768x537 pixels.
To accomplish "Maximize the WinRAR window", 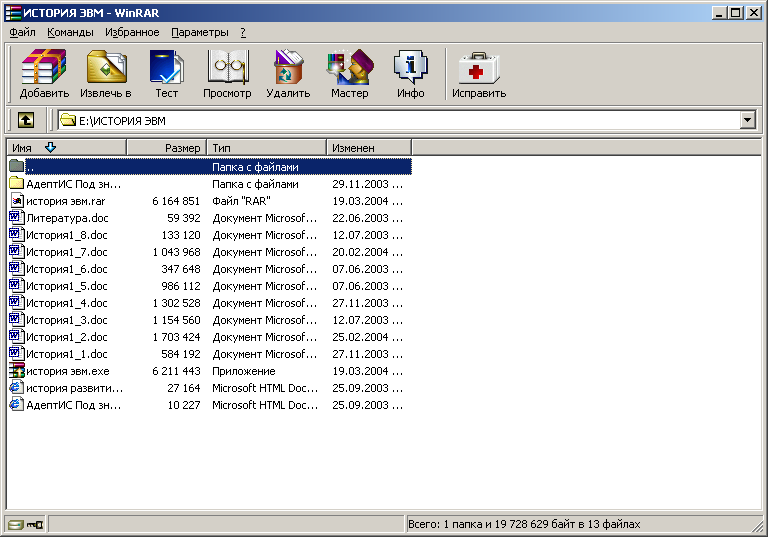I will (x=736, y=13).
